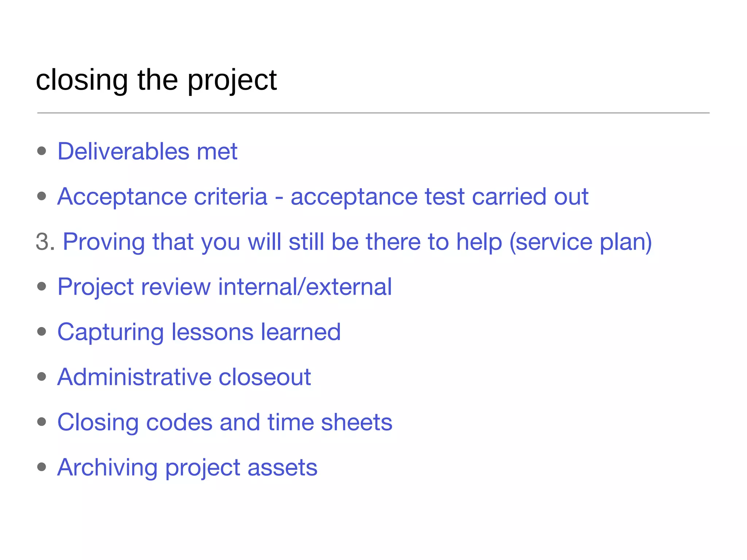Click the bullet dot before 'Acceptance criteria'

[42, 196]
